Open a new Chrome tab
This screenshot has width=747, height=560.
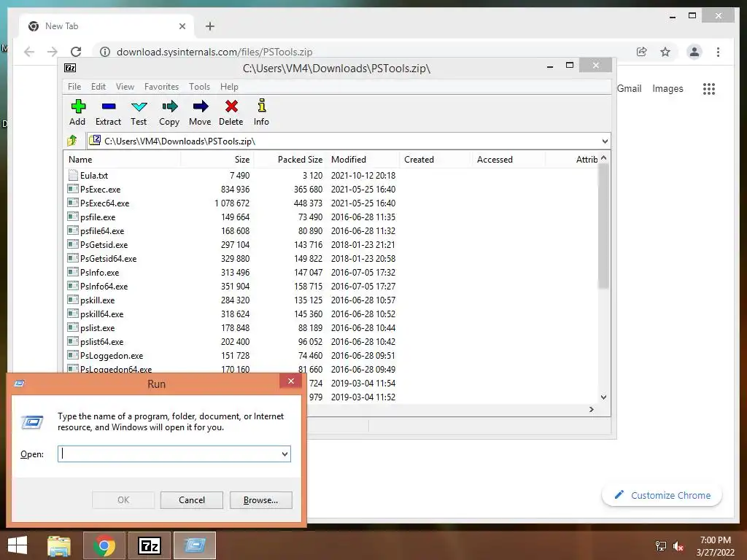tap(210, 26)
